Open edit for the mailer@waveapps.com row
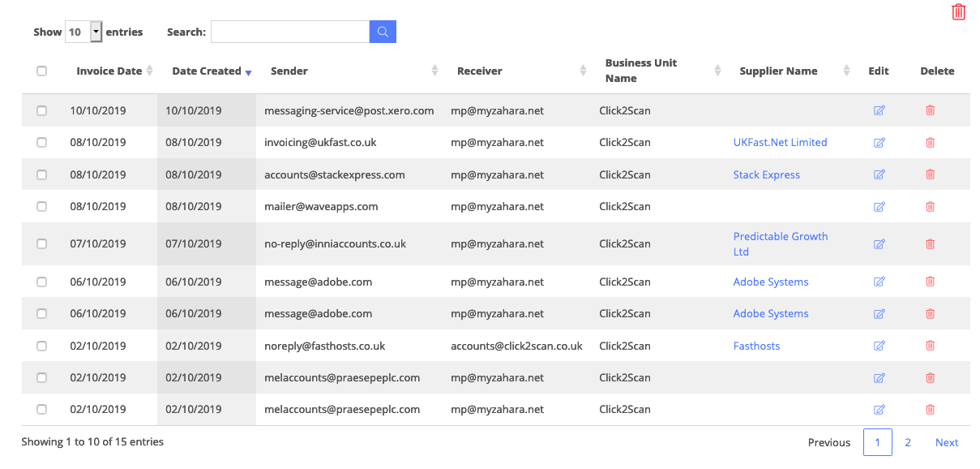The width and height of the screenshot is (980, 469). [x=879, y=207]
